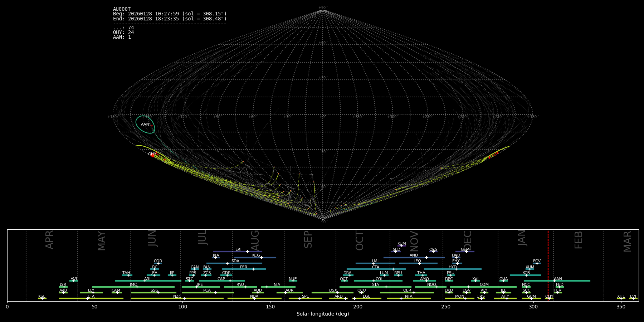Click the CTA shower label in timeline
The width and height of the screenshot is (644, 322).
point(375,267)
